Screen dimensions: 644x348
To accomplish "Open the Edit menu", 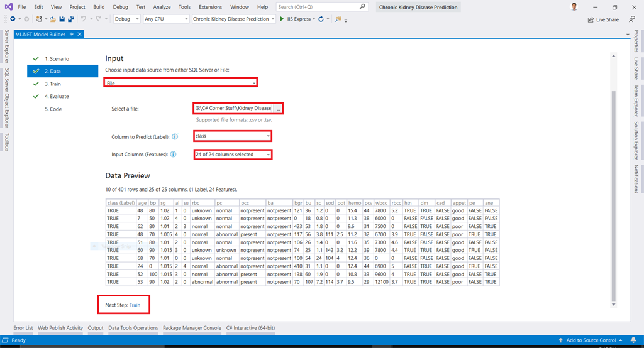I will (x=38, y=7).
